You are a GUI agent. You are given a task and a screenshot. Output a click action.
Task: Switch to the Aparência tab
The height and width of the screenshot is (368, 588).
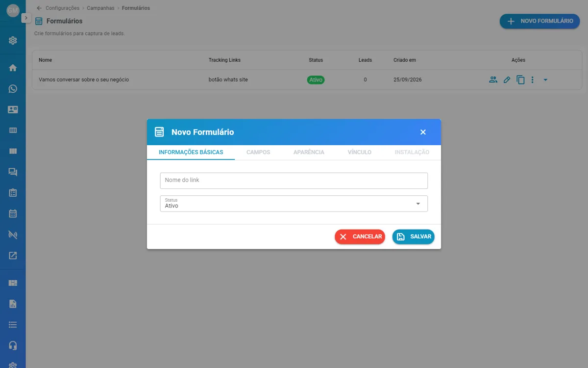pyautogui.click(x=309, y=152)
